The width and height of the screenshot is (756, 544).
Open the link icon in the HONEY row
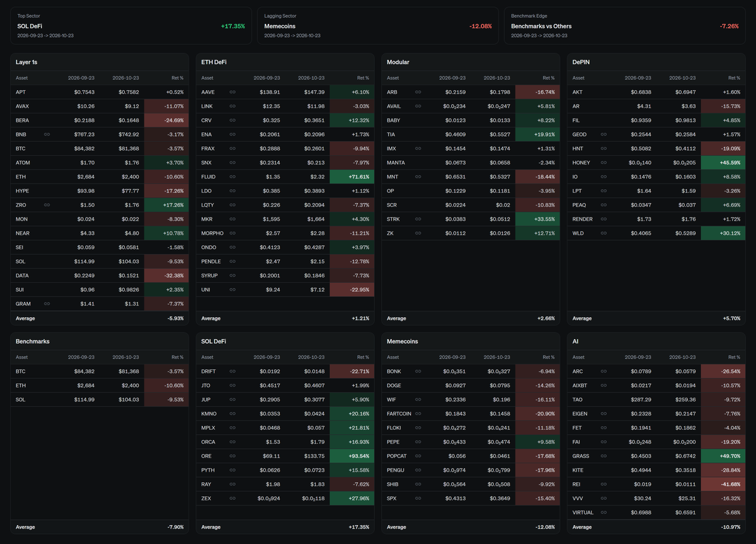click(x=604, y=163)
